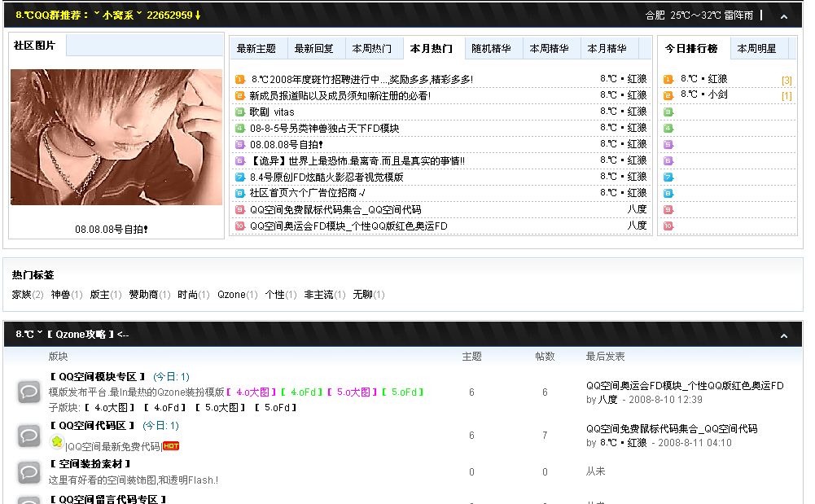Click the 08.08.08号自拍 community photo
This screenshot has width=815, height=504.
click(x=116, y=137)
